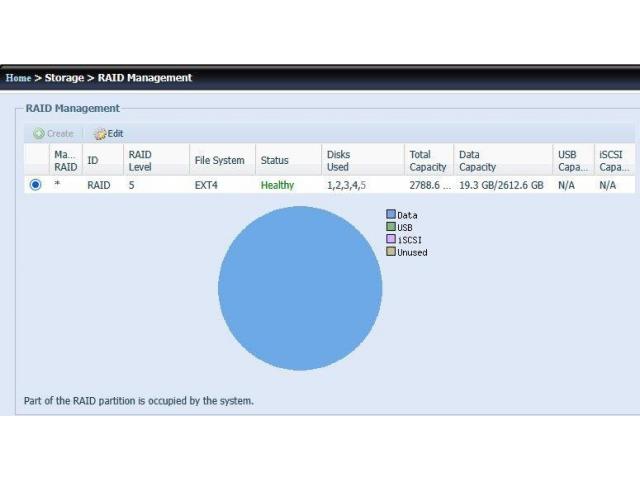Click the ID column header
Viewport: 640px width, 480px height.
point(93,160)
